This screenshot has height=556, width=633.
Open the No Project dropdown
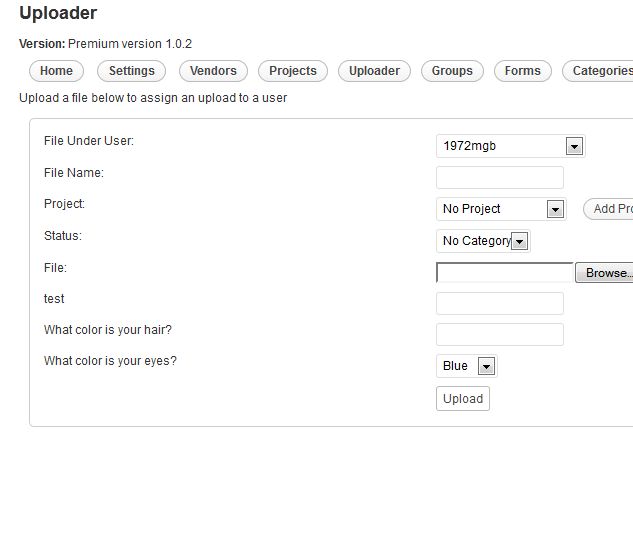tap(501, 209)
